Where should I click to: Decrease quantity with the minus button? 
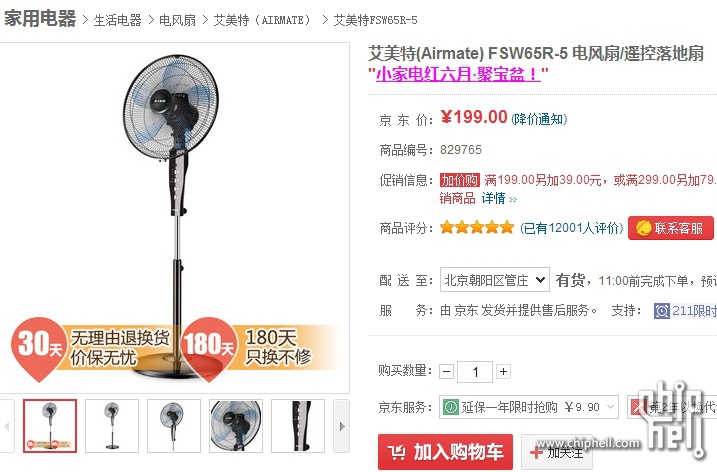pyautogui.click(x=446, y=372)
